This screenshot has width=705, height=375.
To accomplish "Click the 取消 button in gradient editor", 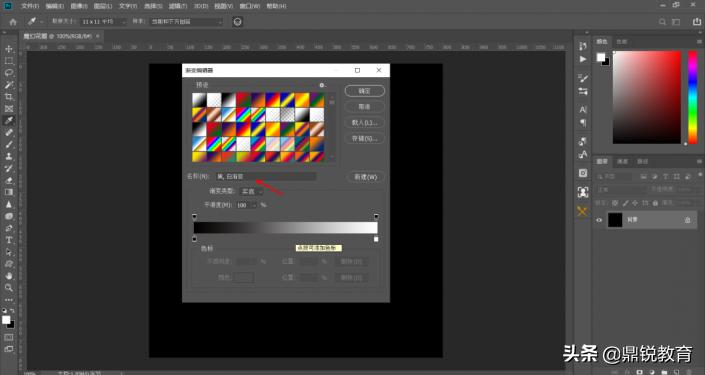I will [x=365, y=107].
